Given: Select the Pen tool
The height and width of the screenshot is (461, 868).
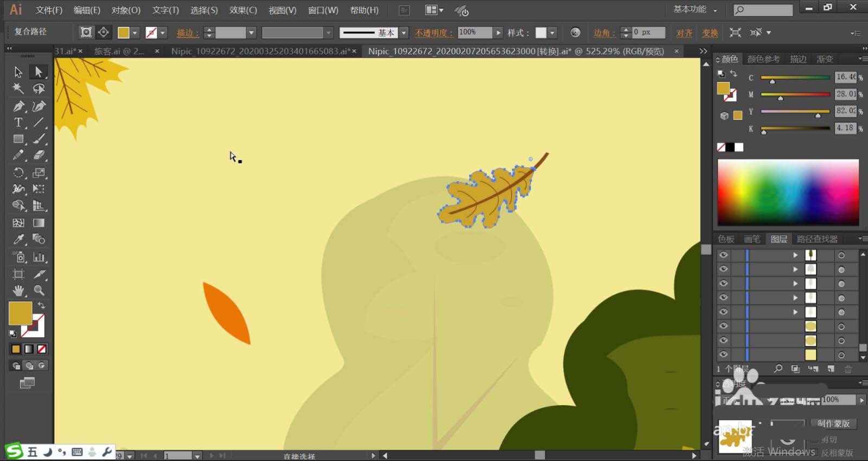Looking at the screenshot, I should (18, 106).
